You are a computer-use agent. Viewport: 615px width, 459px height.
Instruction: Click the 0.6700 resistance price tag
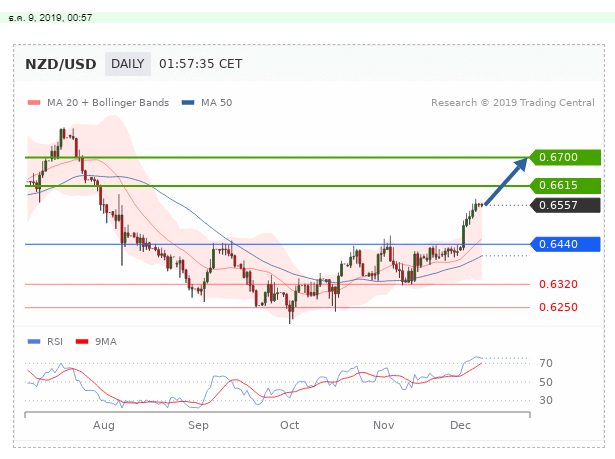point(565,157)
